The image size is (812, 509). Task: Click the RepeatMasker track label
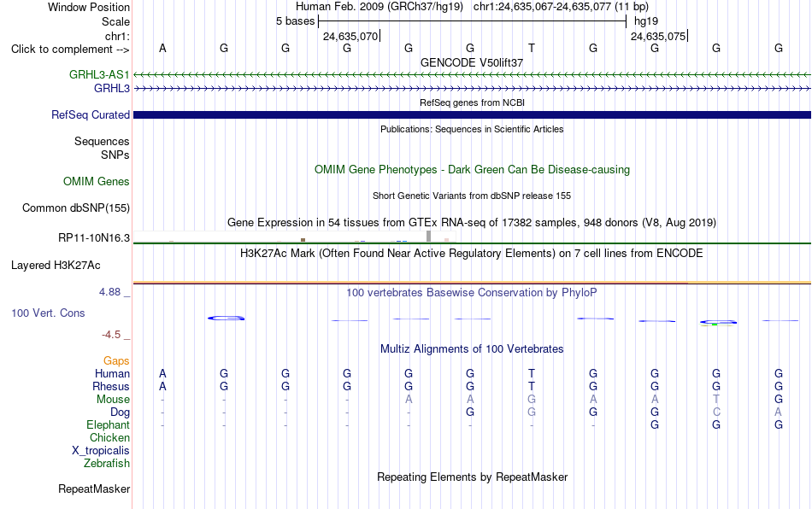tap(94, 489)
